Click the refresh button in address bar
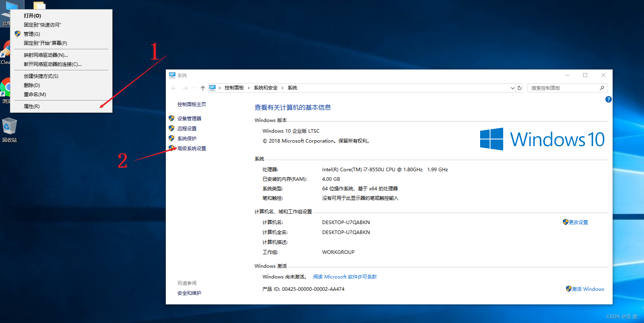Image resolution: width=644 pixels, height=323 pixels. coord(519,88)
